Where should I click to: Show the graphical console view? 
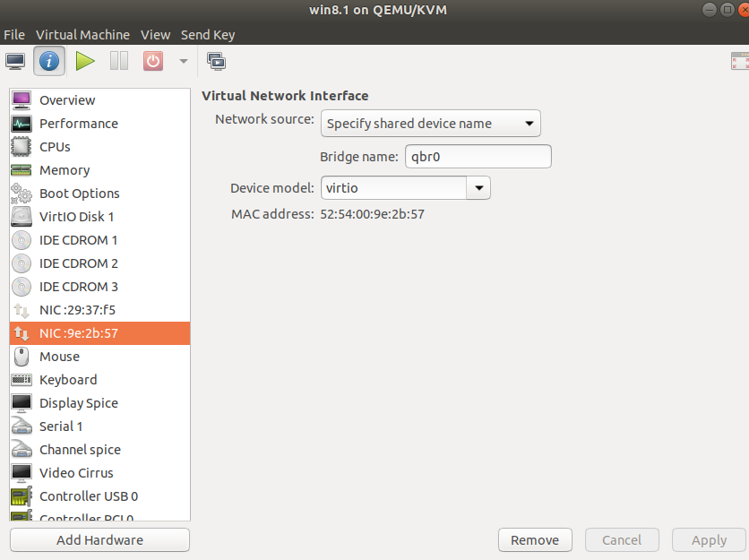(x=15, y=61)
